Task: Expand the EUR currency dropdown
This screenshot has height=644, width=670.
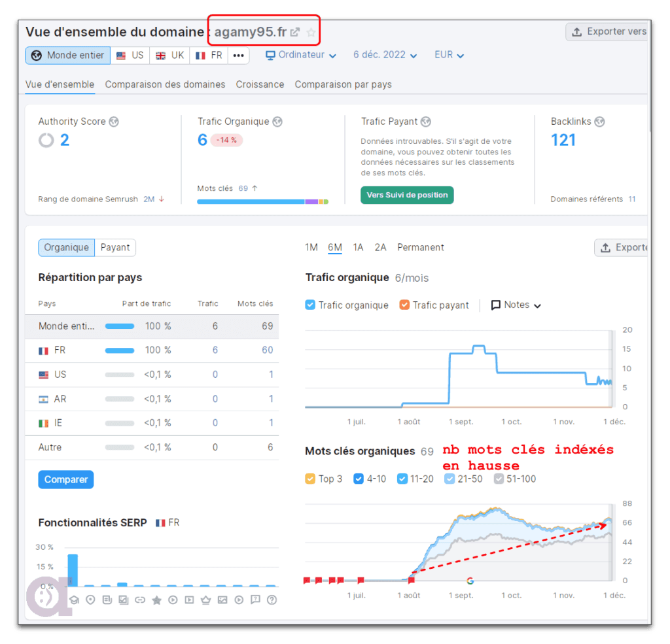Action: [x=449, y=55]
